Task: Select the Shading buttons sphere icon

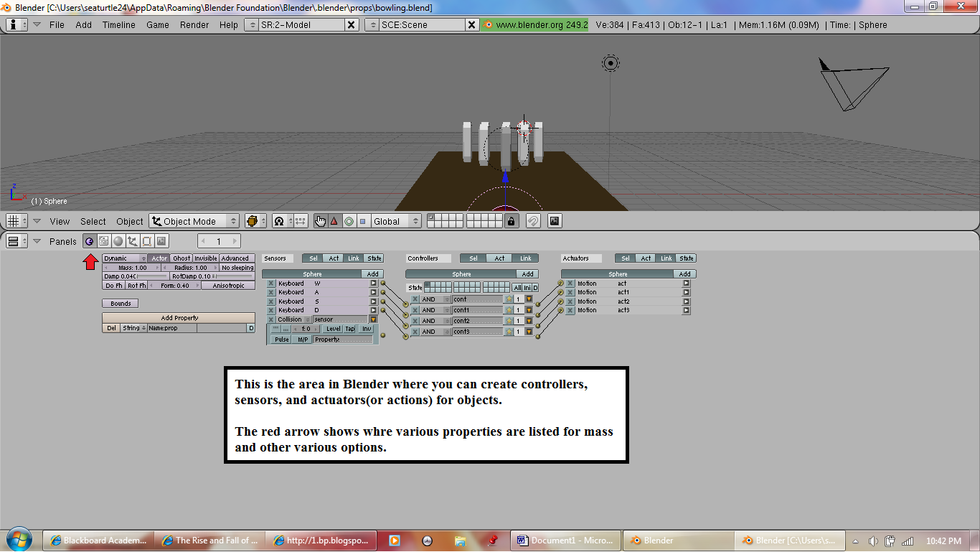Action: click(x=118, y=240)
